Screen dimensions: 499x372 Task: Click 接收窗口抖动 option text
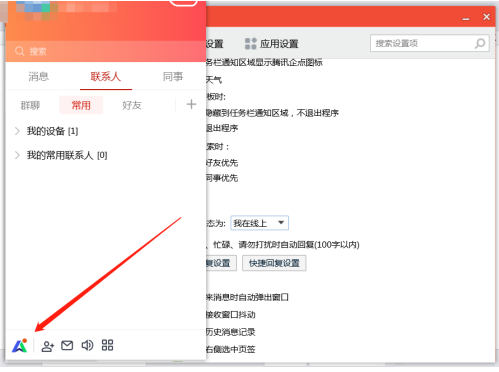tap(231, 315)
